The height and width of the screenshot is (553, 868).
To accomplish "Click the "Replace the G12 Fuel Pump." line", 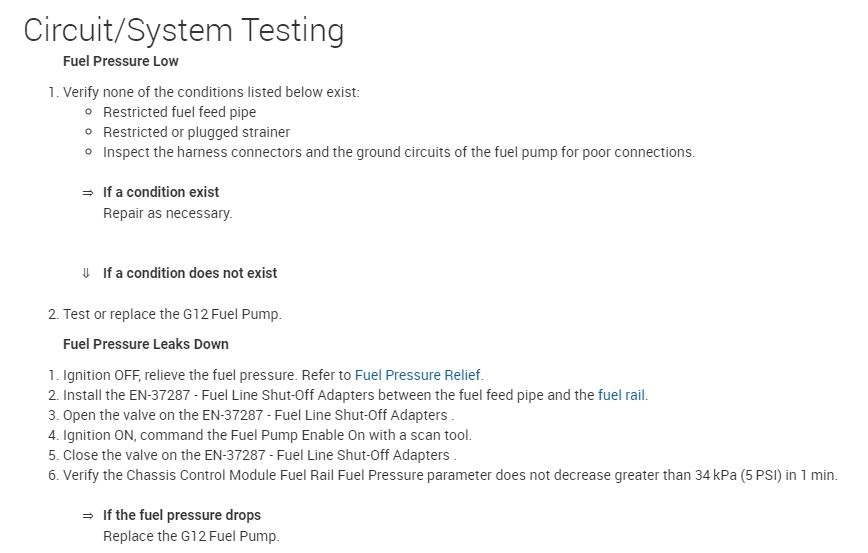I will tap(191, 536).
